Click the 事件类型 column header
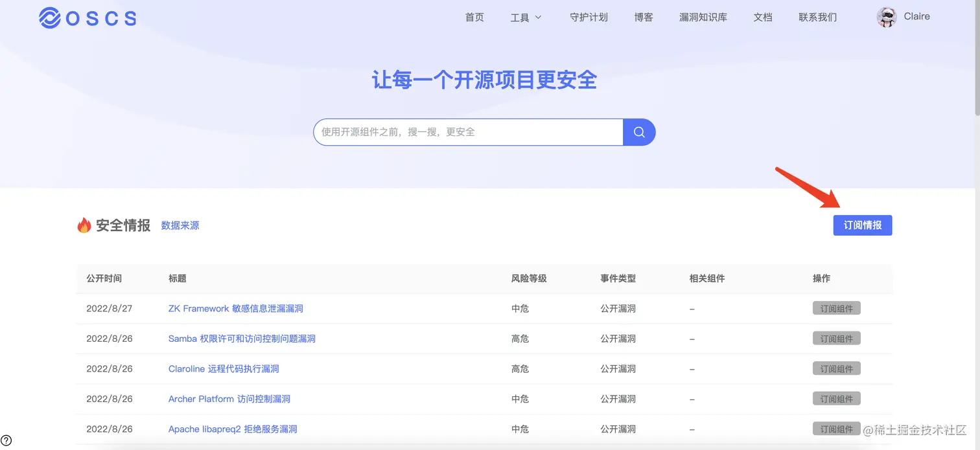980x450 pixels. (618, 278)
